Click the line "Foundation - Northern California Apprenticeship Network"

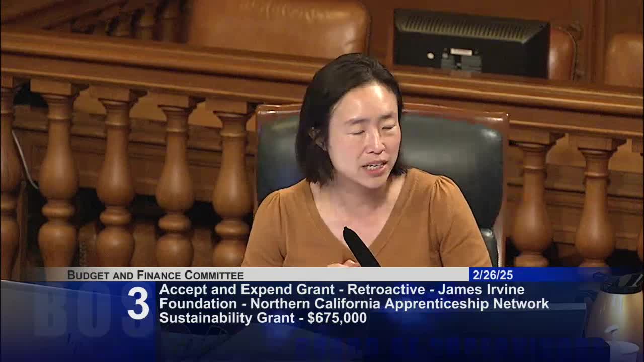coord(354,304)
